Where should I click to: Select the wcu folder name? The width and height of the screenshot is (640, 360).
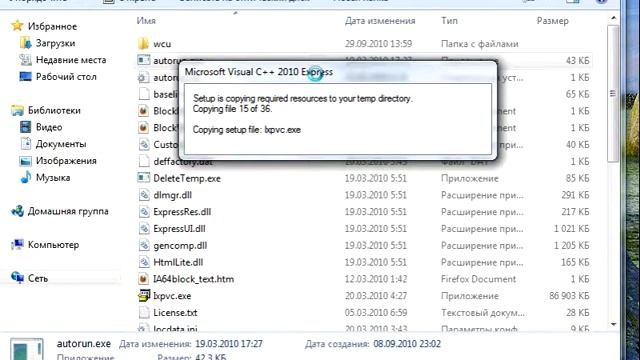[162, 44]
